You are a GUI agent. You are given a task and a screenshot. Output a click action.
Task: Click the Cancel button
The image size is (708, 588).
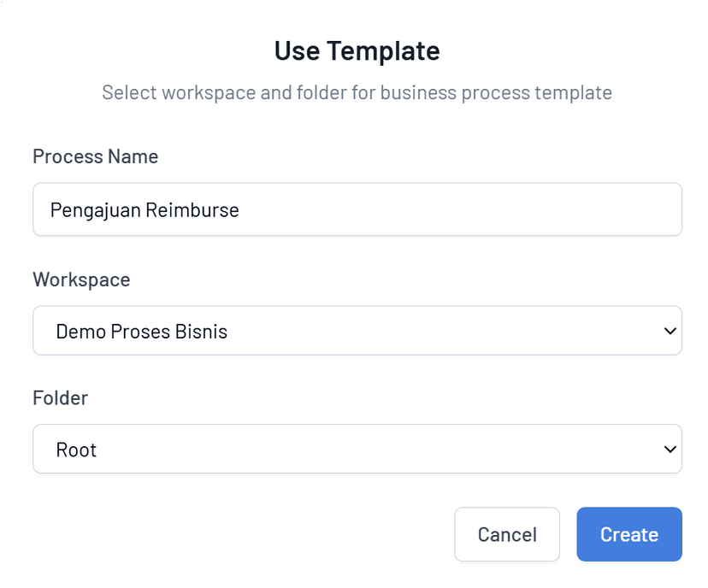[x=507, y=535]
